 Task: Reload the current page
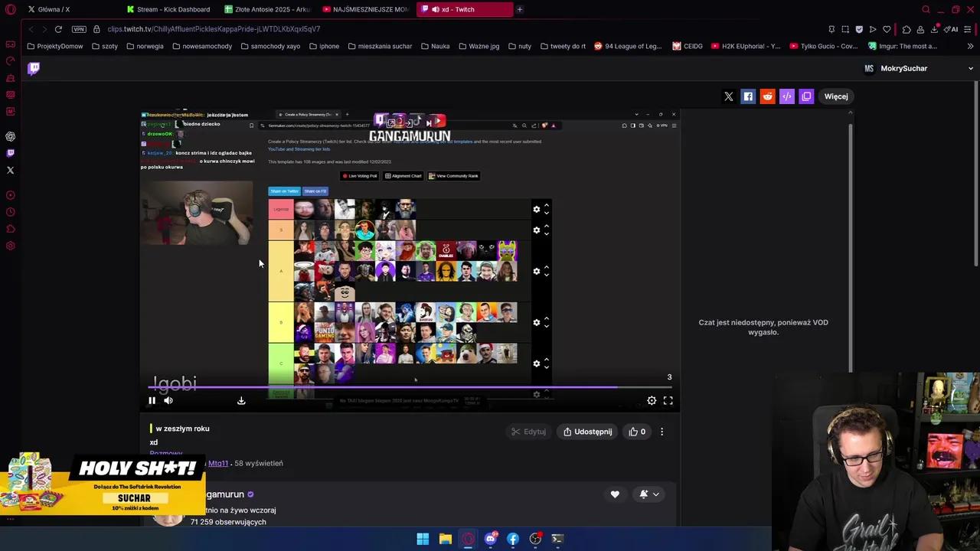pyautogui.click(x=58, y=29)
